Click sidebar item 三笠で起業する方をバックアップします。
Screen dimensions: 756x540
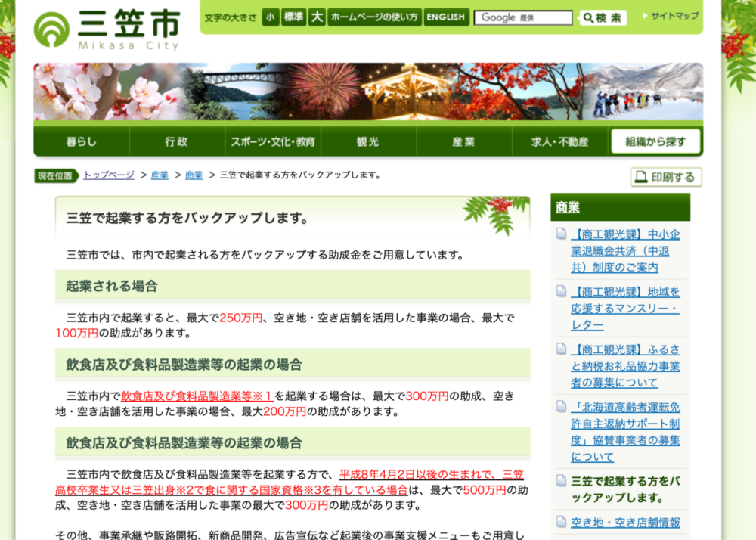click(x=625, y=489)
